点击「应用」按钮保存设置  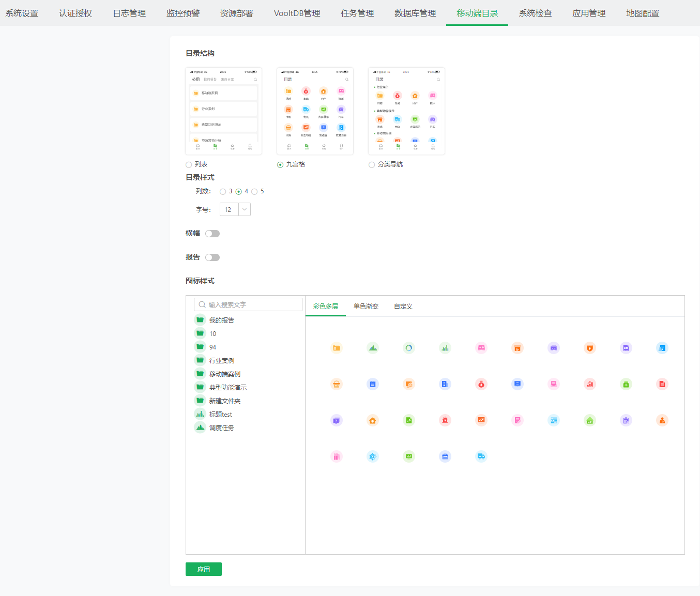(203, 569)
